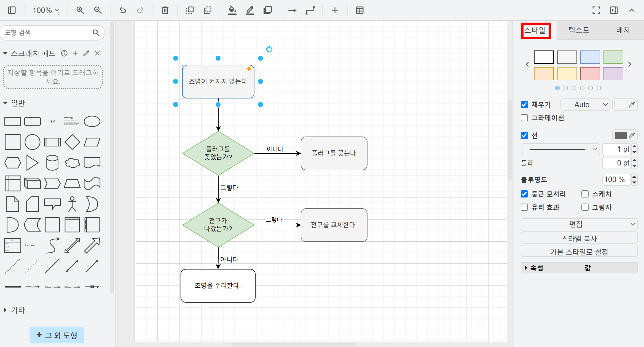Collapse the 일반 shapes section

coord(5,103)
